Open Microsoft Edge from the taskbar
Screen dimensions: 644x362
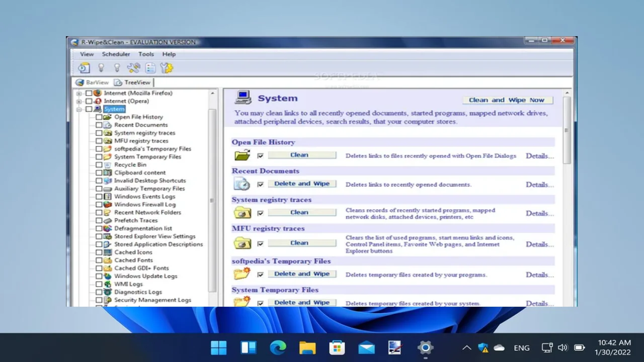pyautogui.click(x=278, y=347)
